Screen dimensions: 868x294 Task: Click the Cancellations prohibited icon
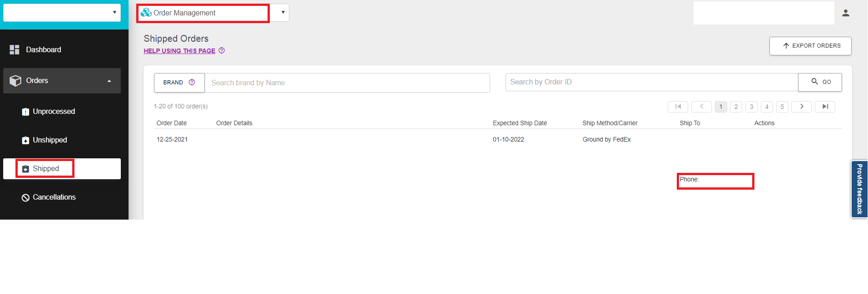tap(25, 197)
